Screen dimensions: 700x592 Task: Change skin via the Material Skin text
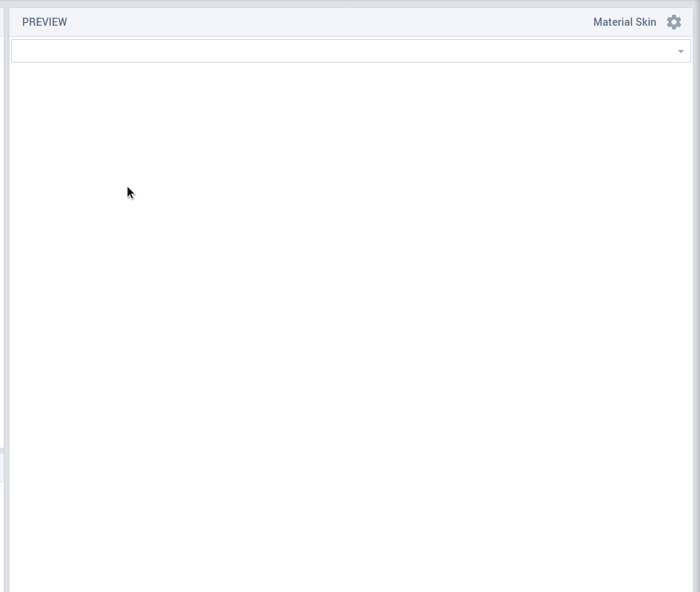(624, 22)
